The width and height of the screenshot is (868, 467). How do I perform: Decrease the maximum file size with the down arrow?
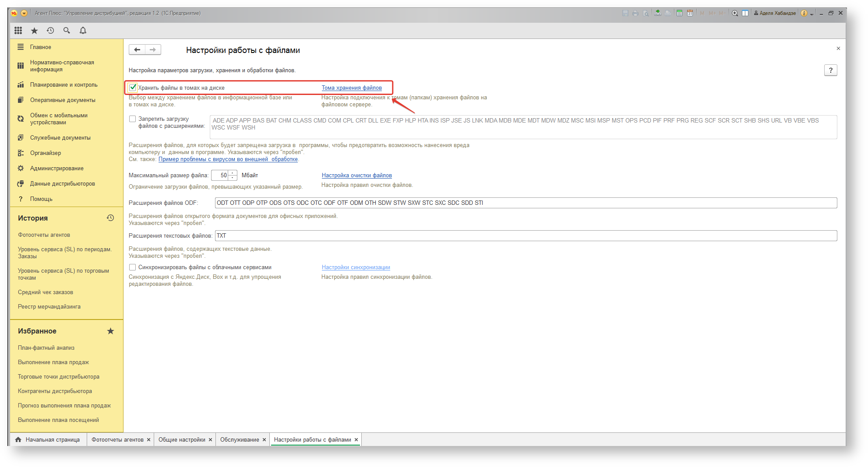click(233, 178)
